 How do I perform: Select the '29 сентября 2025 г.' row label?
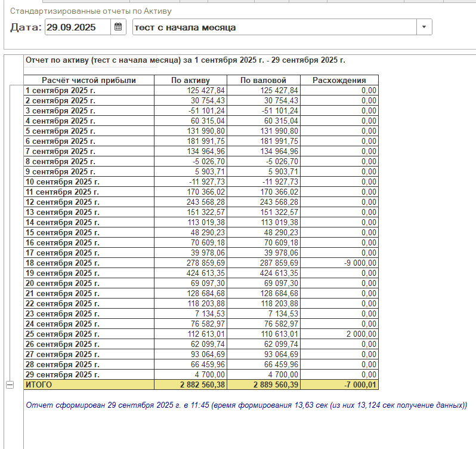[x=89, y=374]
